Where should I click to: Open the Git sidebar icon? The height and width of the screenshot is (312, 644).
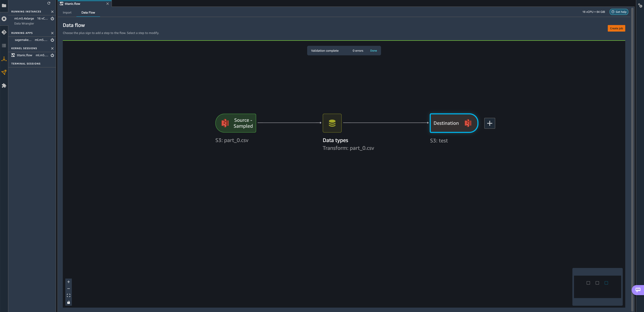coord(4,32)
